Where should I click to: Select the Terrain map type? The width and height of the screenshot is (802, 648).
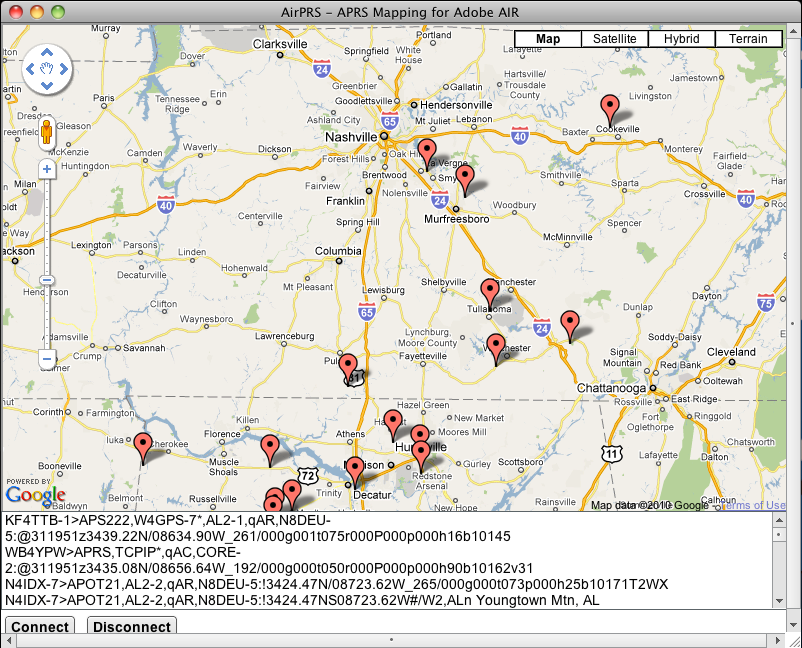pos(748,39)
